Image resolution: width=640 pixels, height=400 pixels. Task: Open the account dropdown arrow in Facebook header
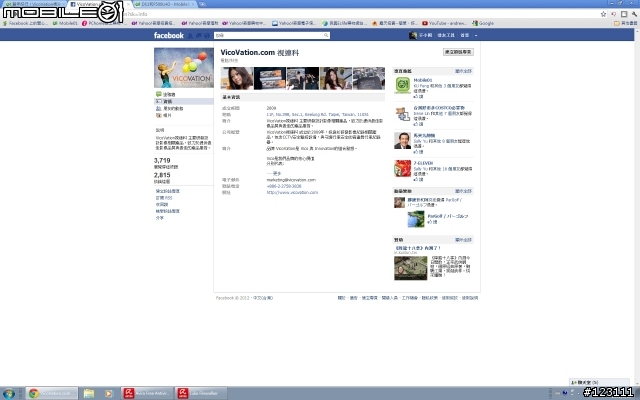point(476,36)
